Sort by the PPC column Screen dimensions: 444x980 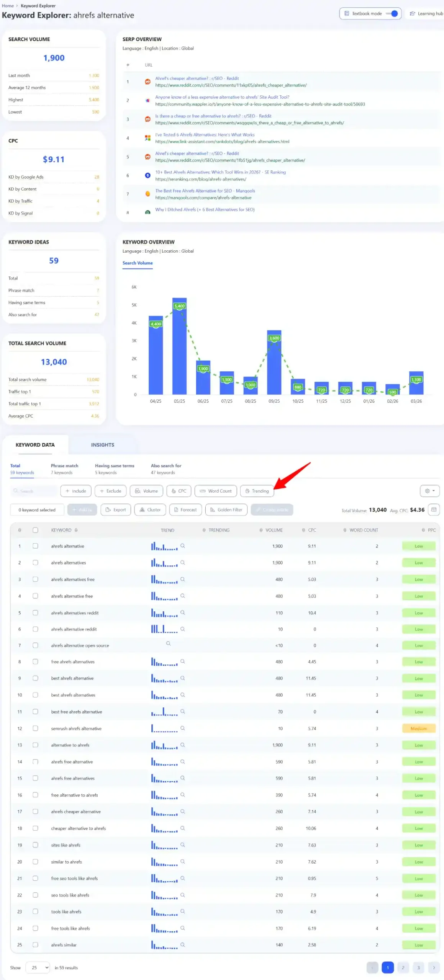tap(423, 530)
